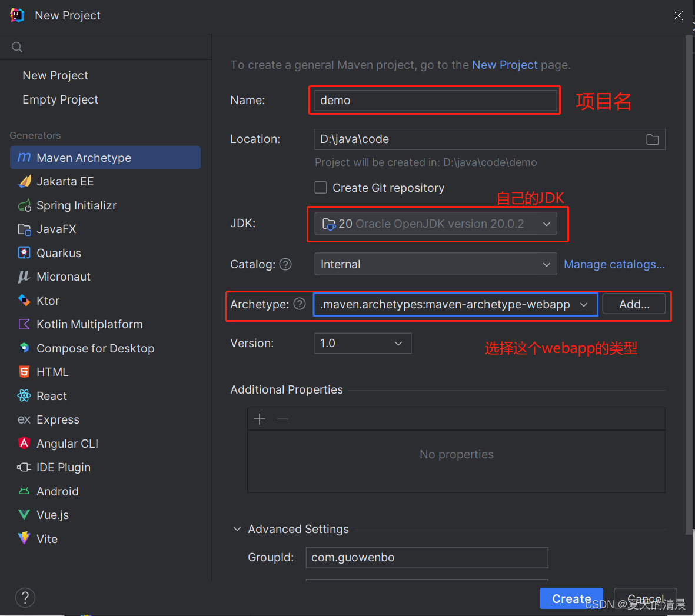Select Empty Project in left list

pyautogui.click(x=60, y=99)
